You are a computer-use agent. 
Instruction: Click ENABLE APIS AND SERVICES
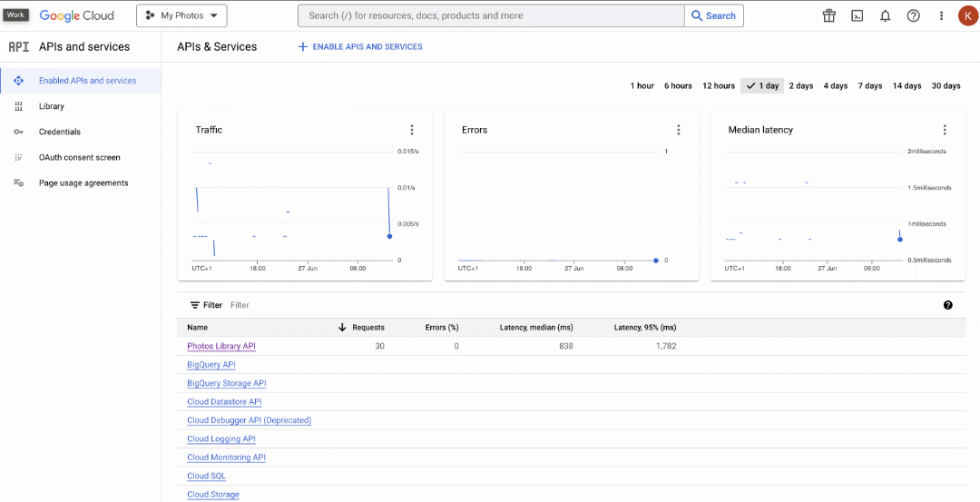point(367,47)
